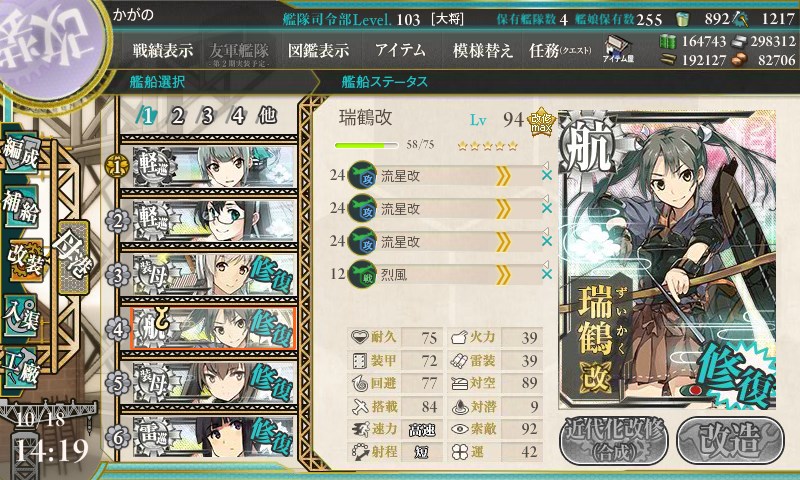Expand the first 流星改 slot's yellow chevron

click(x=503, y=176)
